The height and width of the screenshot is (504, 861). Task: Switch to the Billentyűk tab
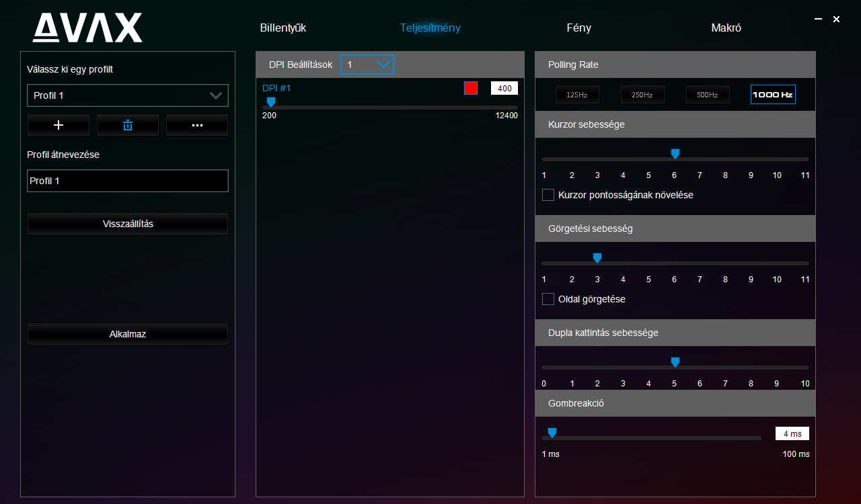click(283, 28)
